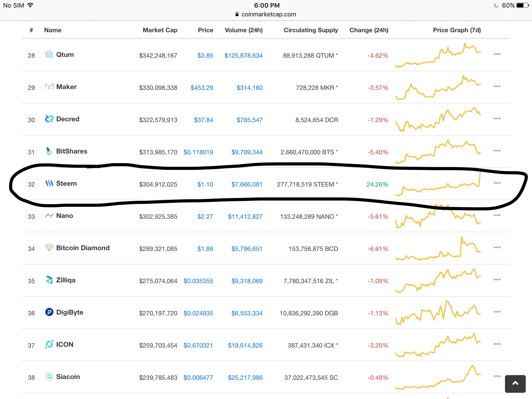The height and width of the screenshot is (399, 532).
Task: Click the Maker coin logo icon
Action: click(x=49, y=87)
